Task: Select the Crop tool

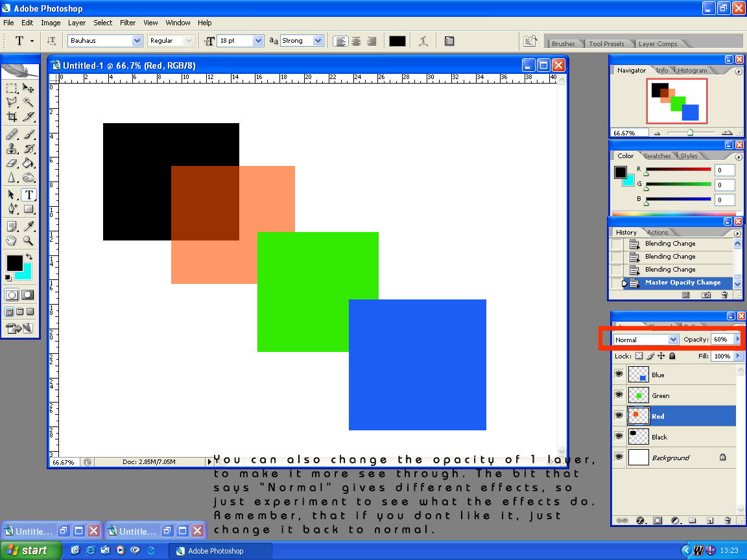Action: point(12,117)
